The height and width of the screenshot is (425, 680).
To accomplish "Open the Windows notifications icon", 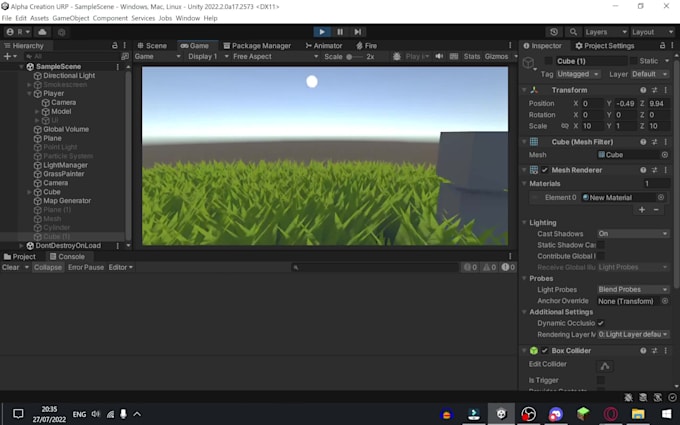I will (18, 414).
